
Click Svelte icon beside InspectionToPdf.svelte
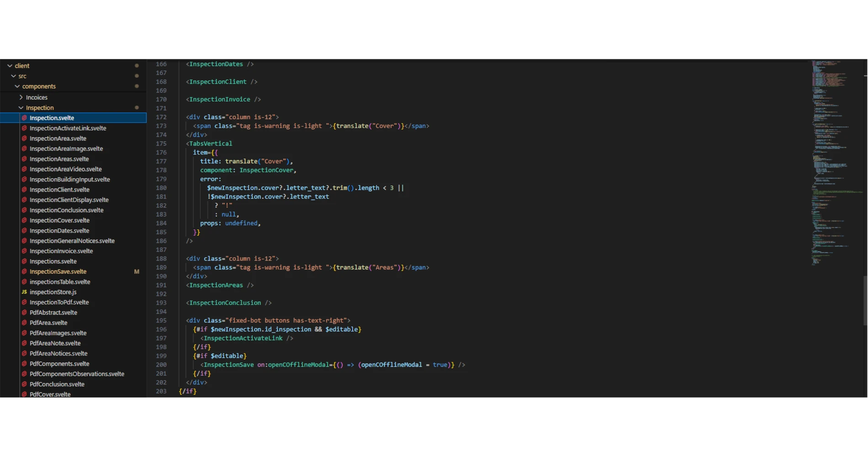tap(24, 302)
